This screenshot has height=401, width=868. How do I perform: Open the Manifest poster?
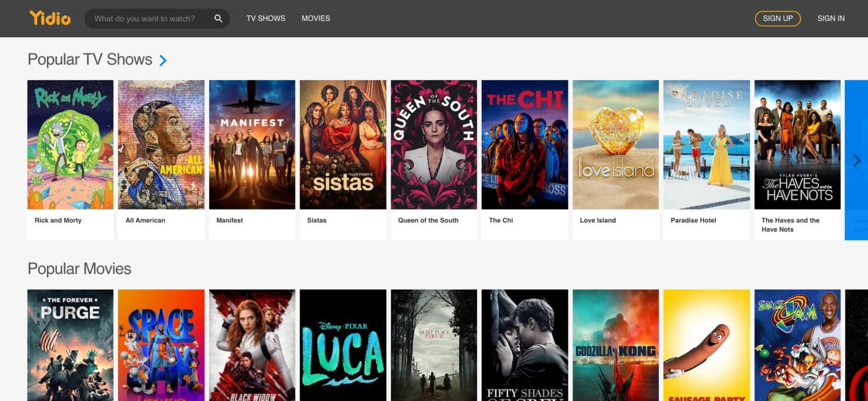252,144
